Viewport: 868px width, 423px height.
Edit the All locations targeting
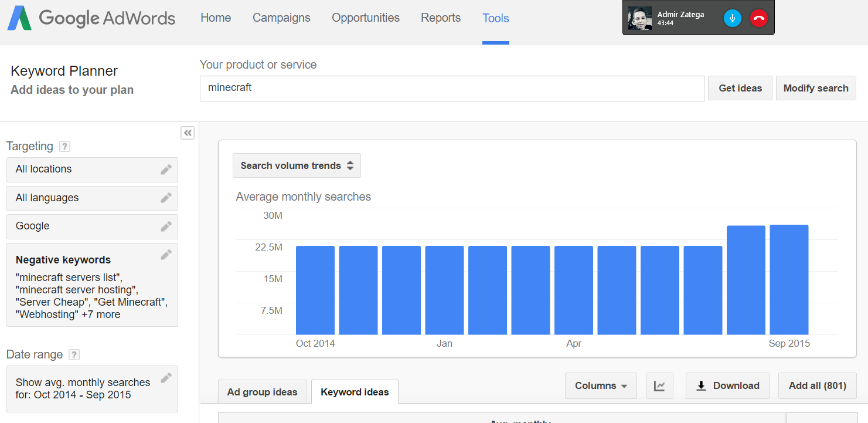[166, 170]
